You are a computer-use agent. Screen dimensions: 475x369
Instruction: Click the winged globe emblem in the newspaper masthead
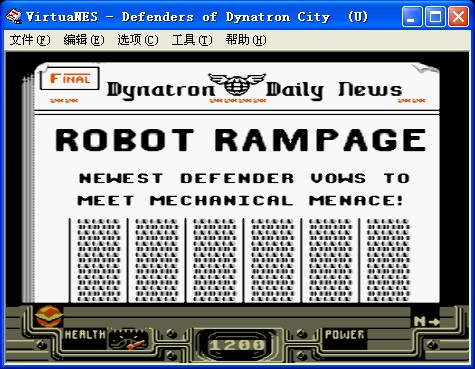pos(237,85)
